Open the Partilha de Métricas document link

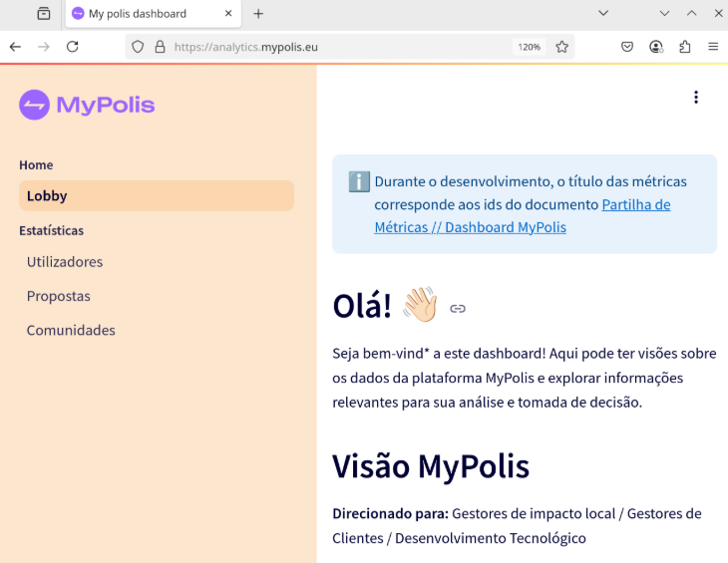coord(635,204)
